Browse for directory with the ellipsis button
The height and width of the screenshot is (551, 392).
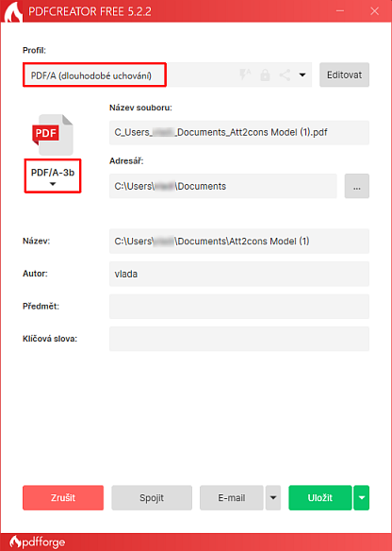click(x=357, y=186)
